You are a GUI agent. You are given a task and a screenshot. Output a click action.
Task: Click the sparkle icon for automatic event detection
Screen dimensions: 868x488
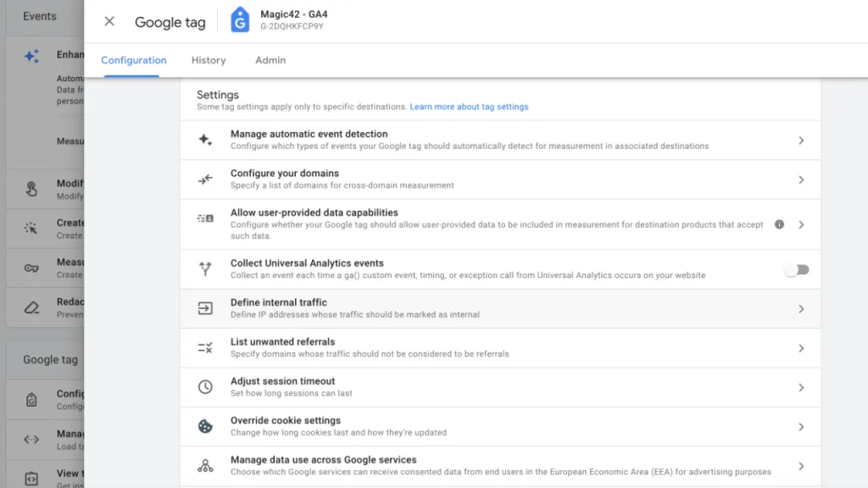coord(205,140)
